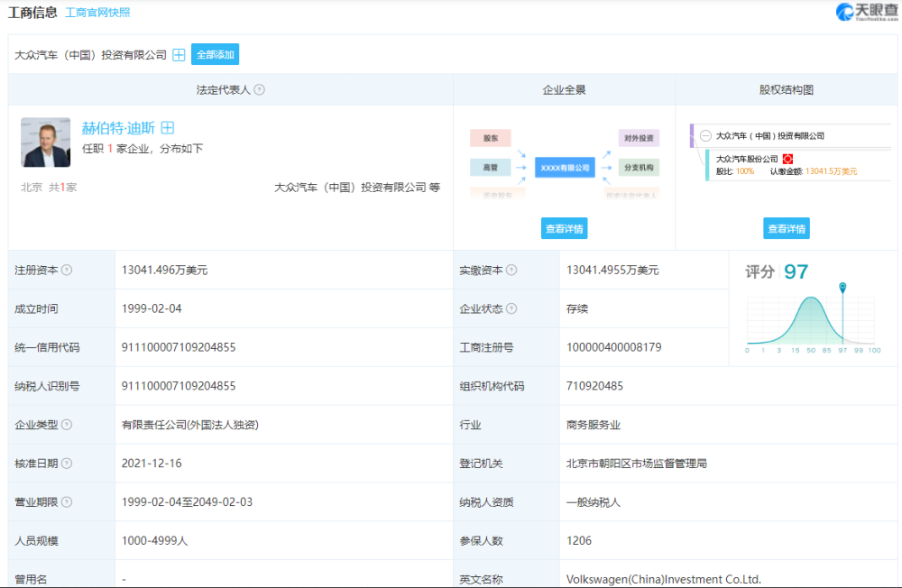Click the score number 97
Viewport: 902px width, 588px height.
(x=796, y=271)
